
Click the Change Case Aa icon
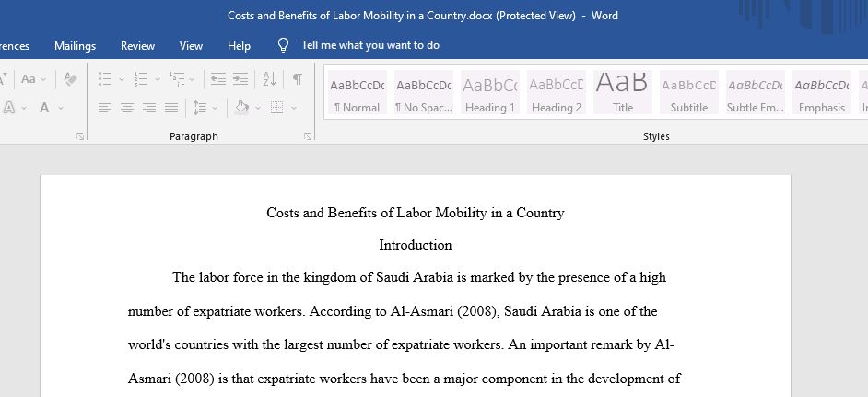click(29, 79)
